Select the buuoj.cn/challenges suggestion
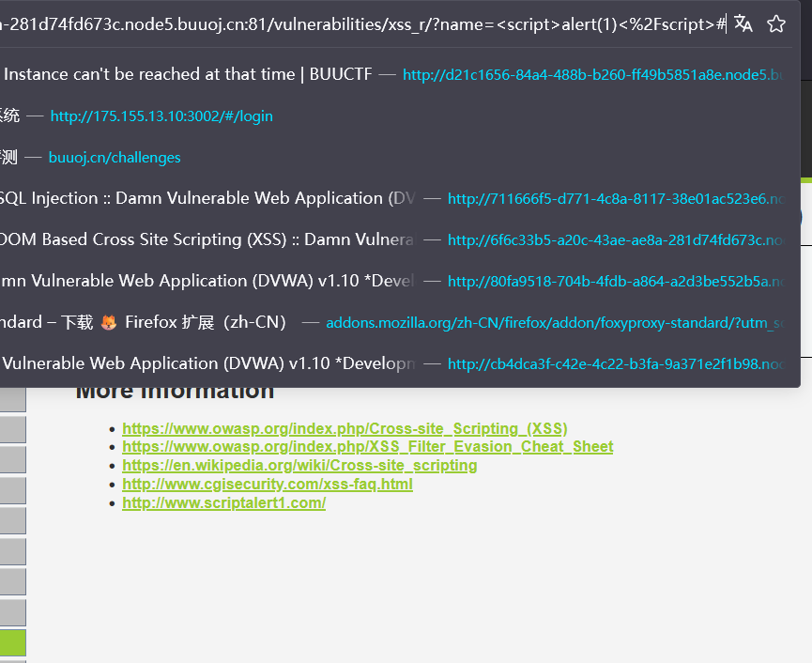The height and width of the screenshot is (663, 812). (396, 157)
